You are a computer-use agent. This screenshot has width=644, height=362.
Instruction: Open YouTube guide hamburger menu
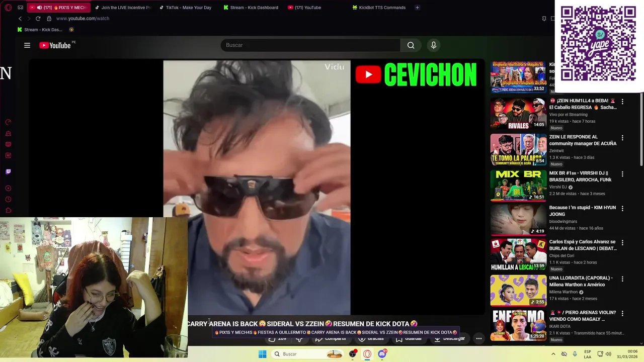[x=27, y=45]
